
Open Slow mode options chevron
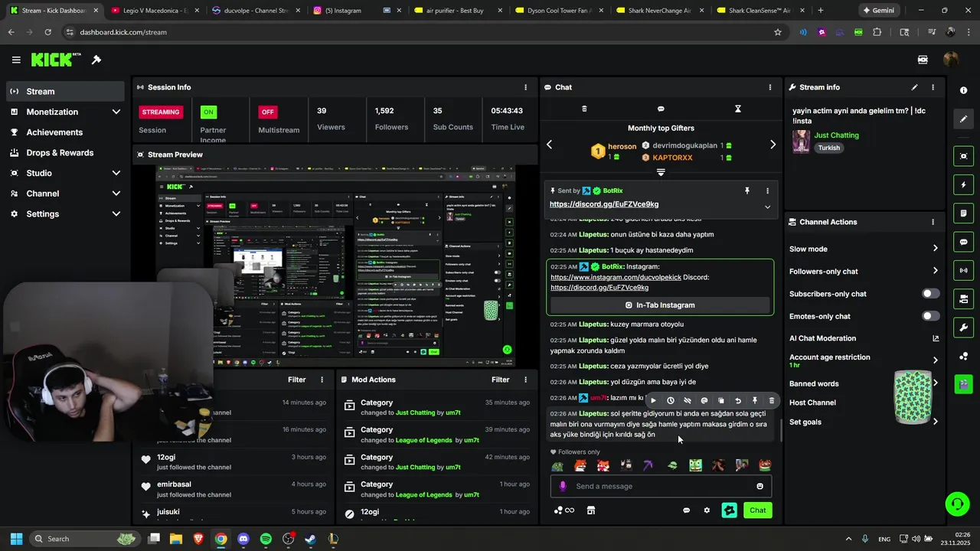click(935, 249)
